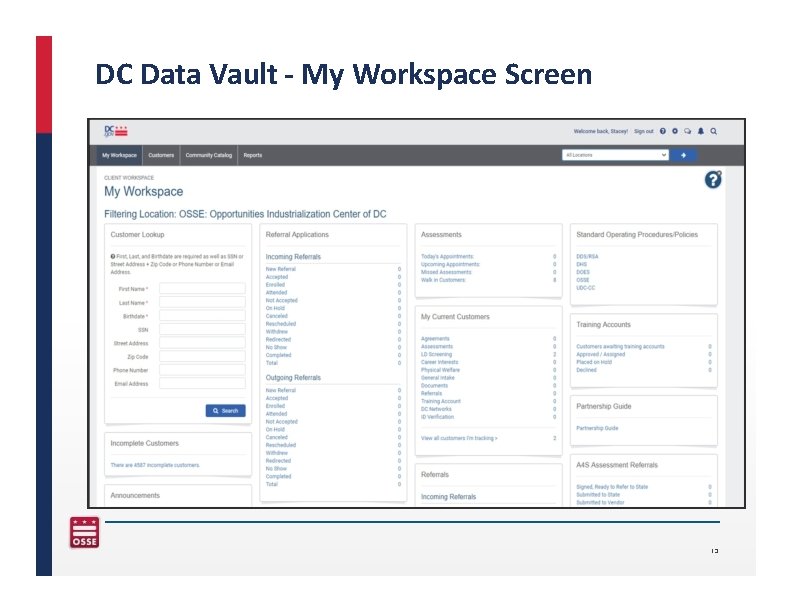
Task: Click the Zip Code input field
Action: click(202, 356)
